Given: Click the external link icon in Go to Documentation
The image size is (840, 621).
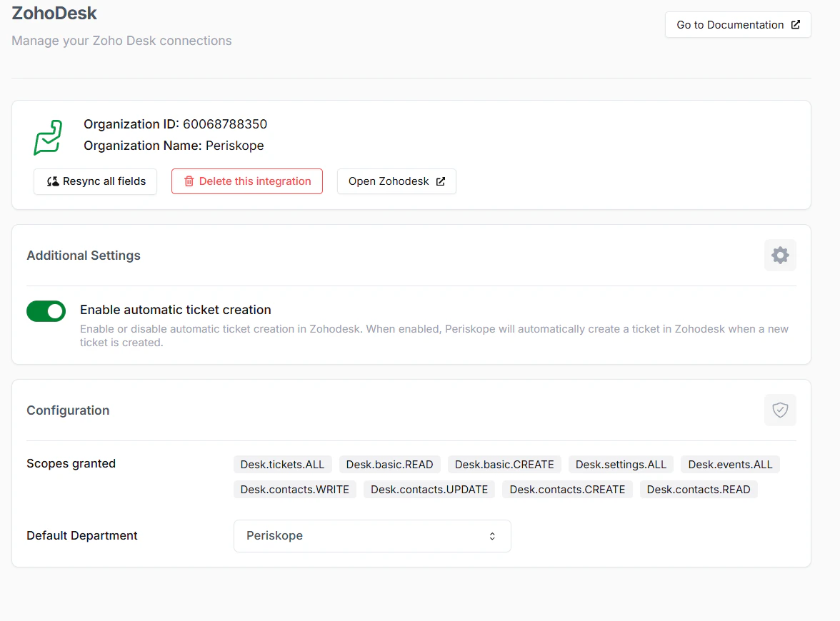Looking at the screenshot, I should click(x=796, y=24).
